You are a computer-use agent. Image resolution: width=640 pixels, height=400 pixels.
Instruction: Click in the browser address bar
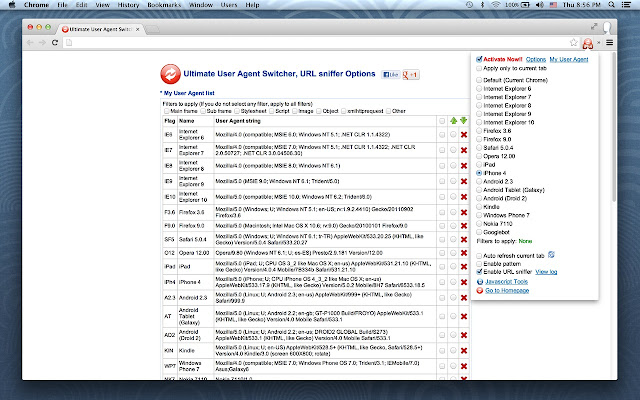tap(318, 42)
